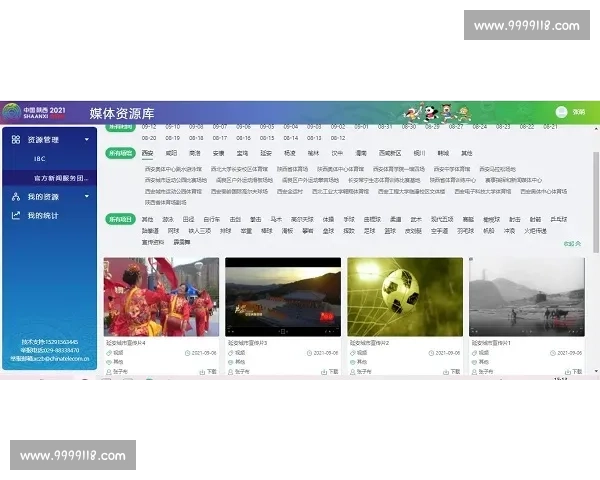Viewport: 600px width, 480px height.
Task: Click the category icon beside 其他 on 宣传片1 card
Action: 474,362
